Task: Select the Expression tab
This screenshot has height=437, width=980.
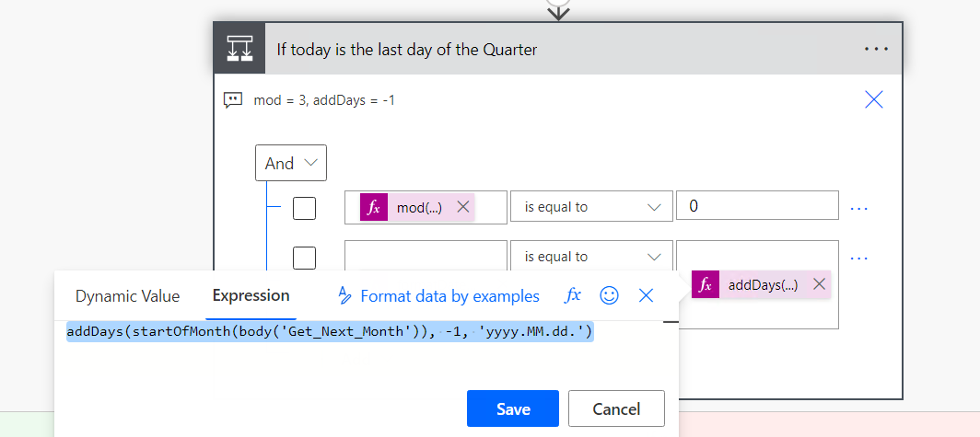Action: coord(251,296)
